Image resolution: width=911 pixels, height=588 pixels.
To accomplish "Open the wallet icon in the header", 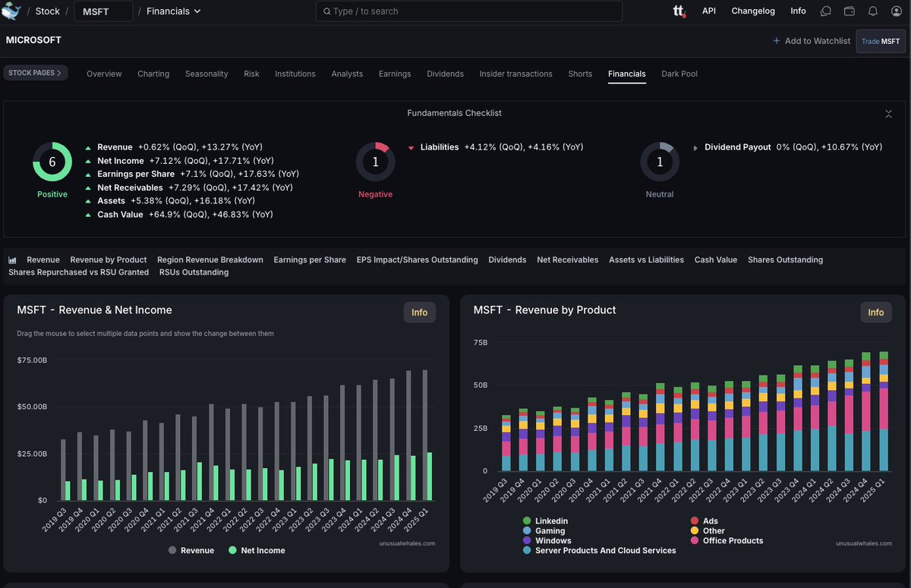I will pos(850,11).
